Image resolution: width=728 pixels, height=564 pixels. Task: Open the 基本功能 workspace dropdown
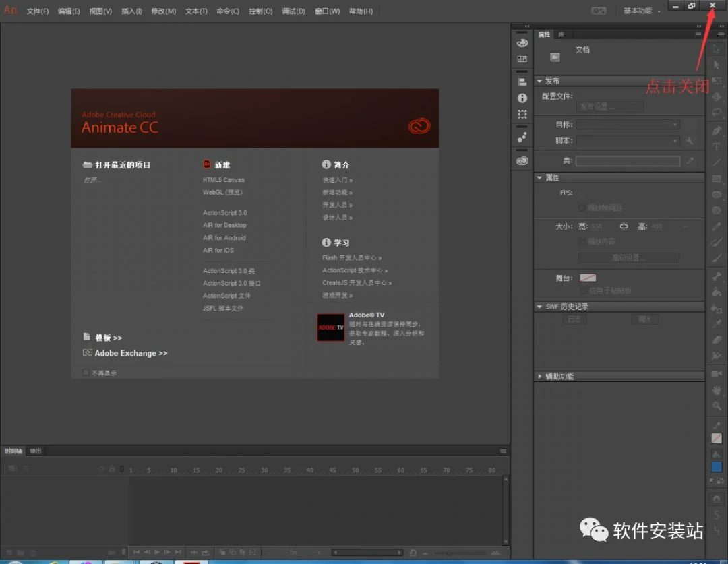coord(642,11)
